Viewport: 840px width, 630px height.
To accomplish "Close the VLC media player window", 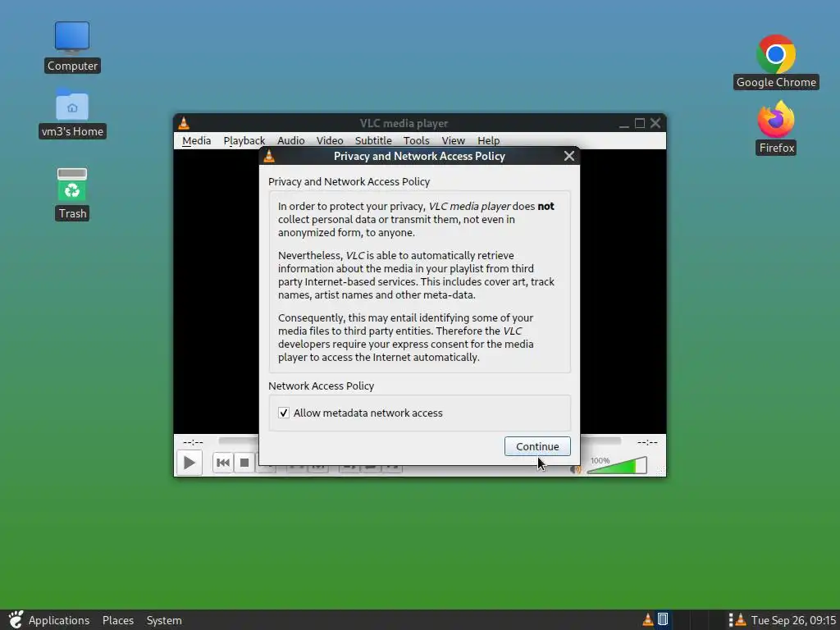I will click(x=655, y=123).
